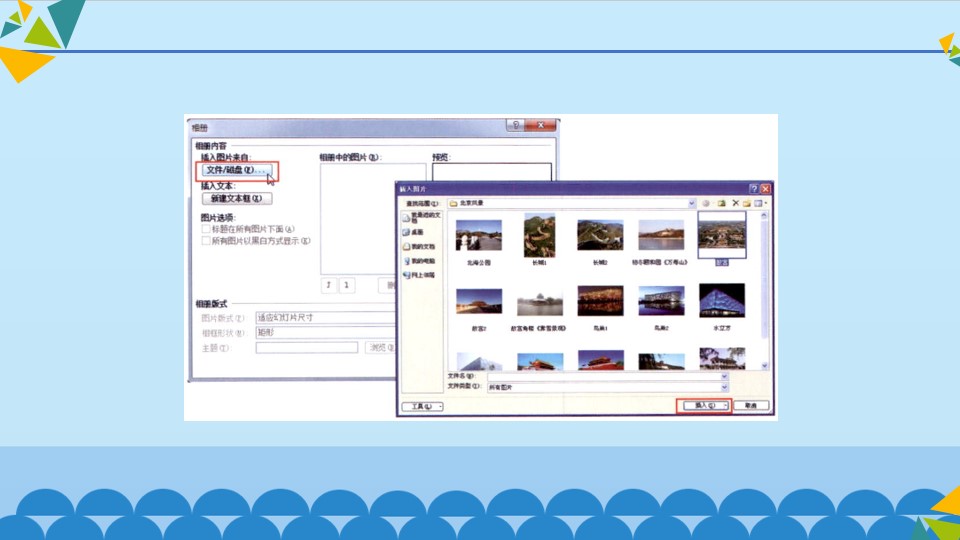Click the delete X icon in dialog toolbar

pos(735,203)
